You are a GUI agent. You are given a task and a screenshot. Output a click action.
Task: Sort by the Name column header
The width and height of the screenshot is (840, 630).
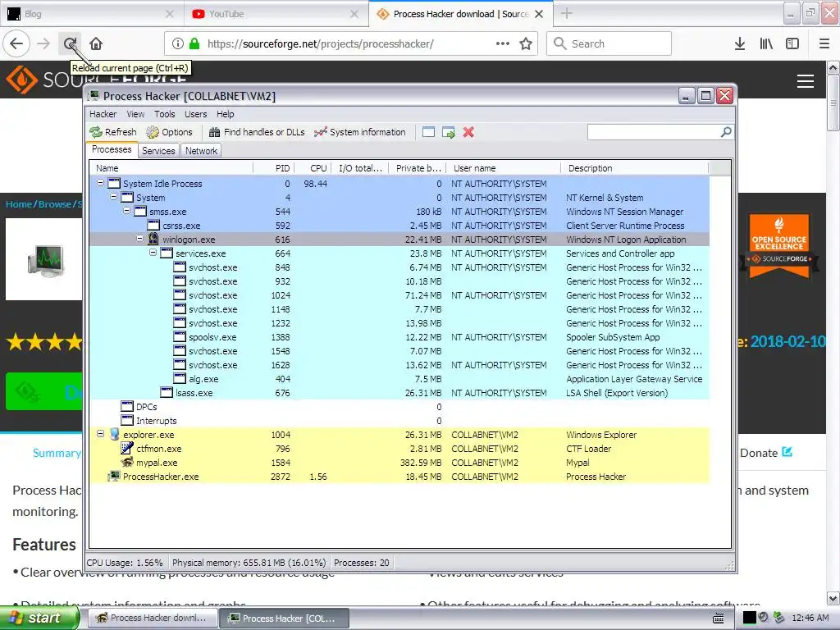point(171,168)
